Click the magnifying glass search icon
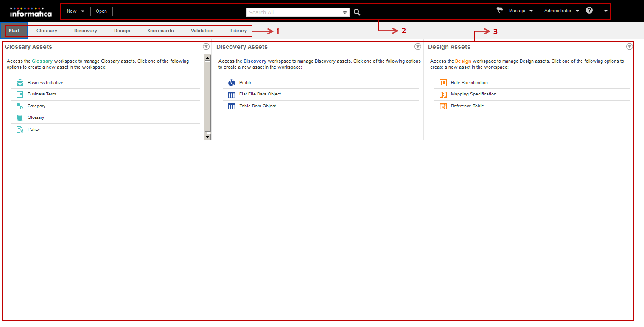The width and height of the screenshot is (644, 327). click(357, 12)
